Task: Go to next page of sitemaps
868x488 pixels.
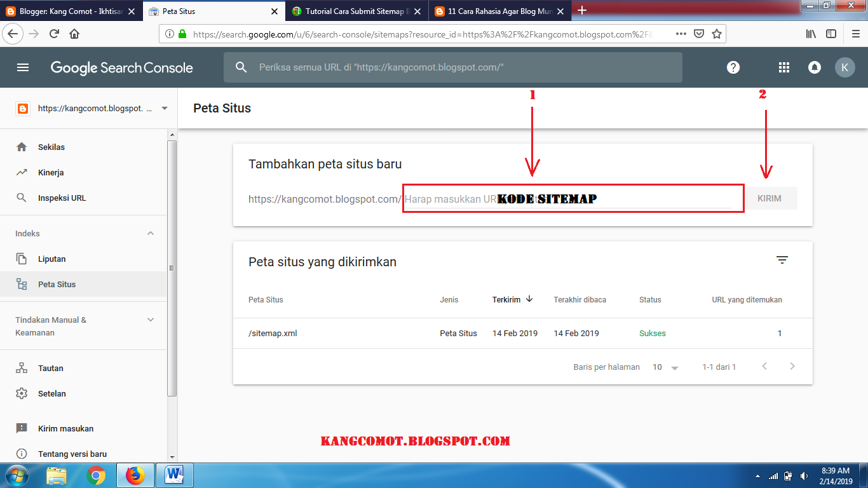Action: (792, 366)
